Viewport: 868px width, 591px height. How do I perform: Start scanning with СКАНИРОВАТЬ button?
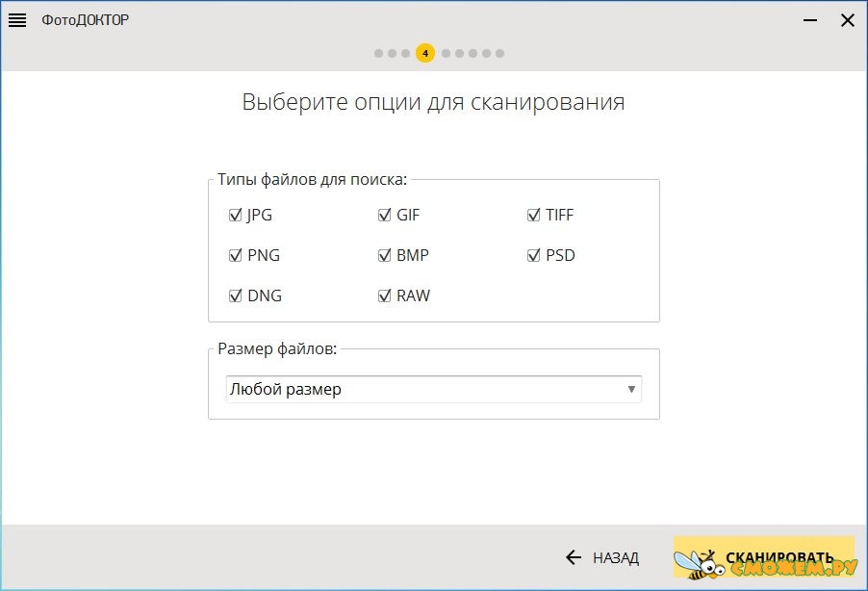click(x=764, y=557)
